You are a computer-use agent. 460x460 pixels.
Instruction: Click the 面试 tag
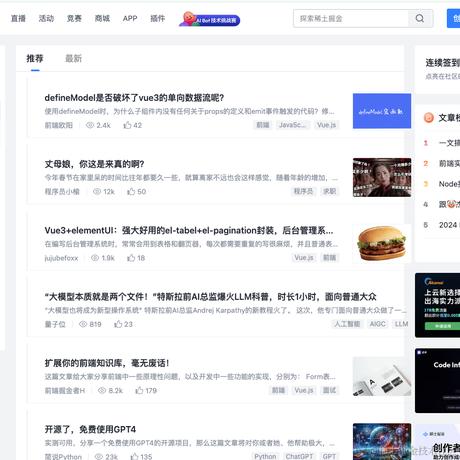329,390
